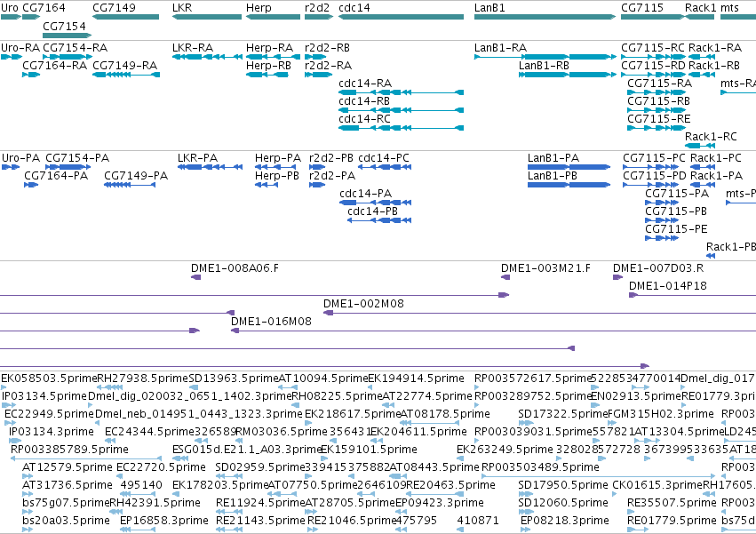Viewport: 756px width, 534px height.
Task: Select the LanB1-RB transcript label
Action: point(544,66)
